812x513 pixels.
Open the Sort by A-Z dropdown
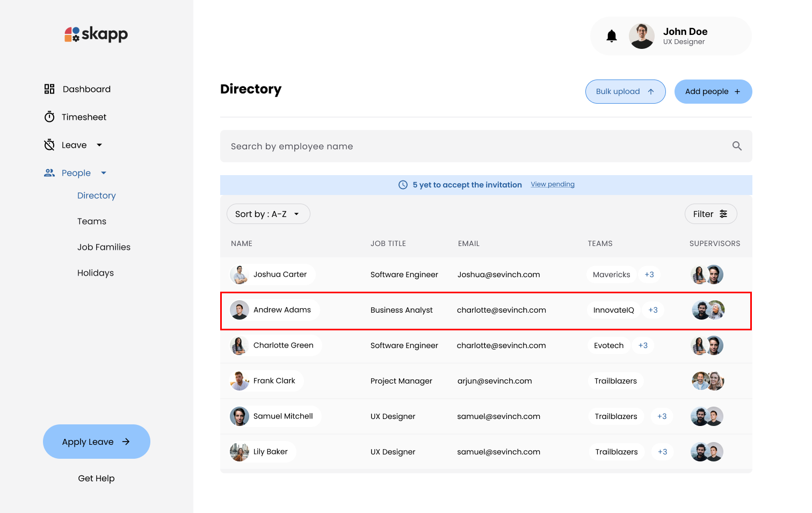[x=268, y=213]
